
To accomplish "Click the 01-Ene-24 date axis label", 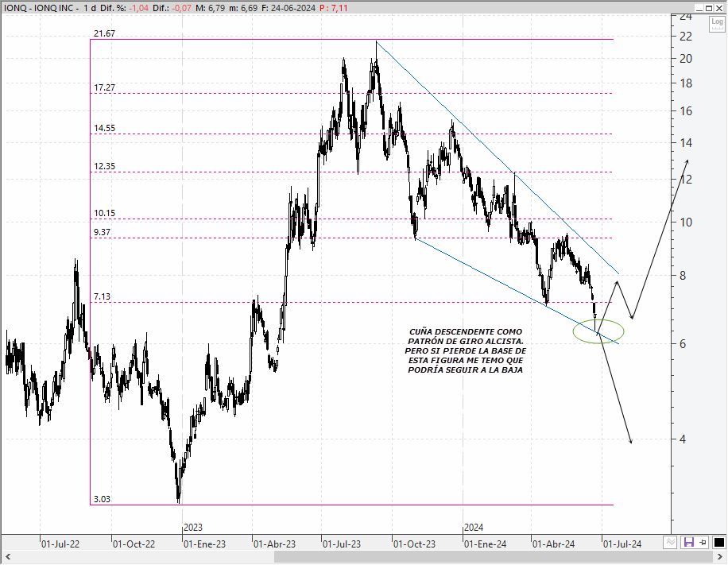I will [x=485, y=544].
